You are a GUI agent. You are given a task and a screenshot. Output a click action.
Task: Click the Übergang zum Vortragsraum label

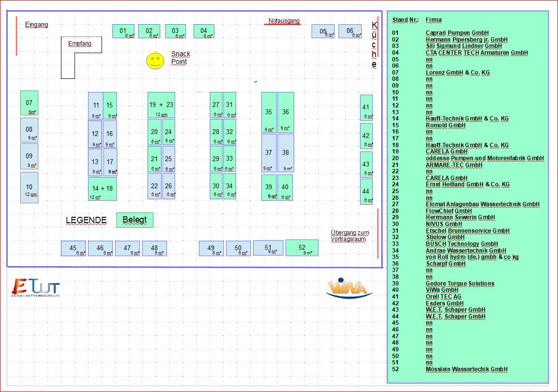click(350, 236)
